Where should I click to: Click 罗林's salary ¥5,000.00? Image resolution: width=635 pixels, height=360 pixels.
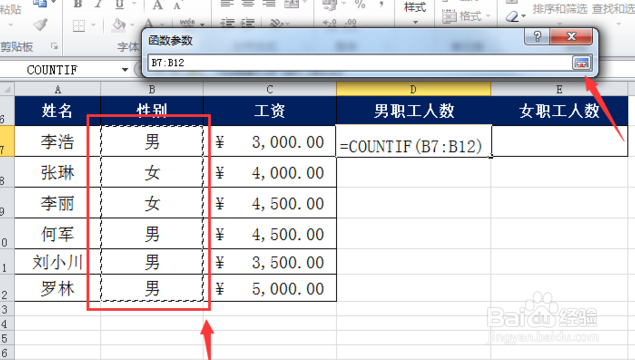coord(270,288)
